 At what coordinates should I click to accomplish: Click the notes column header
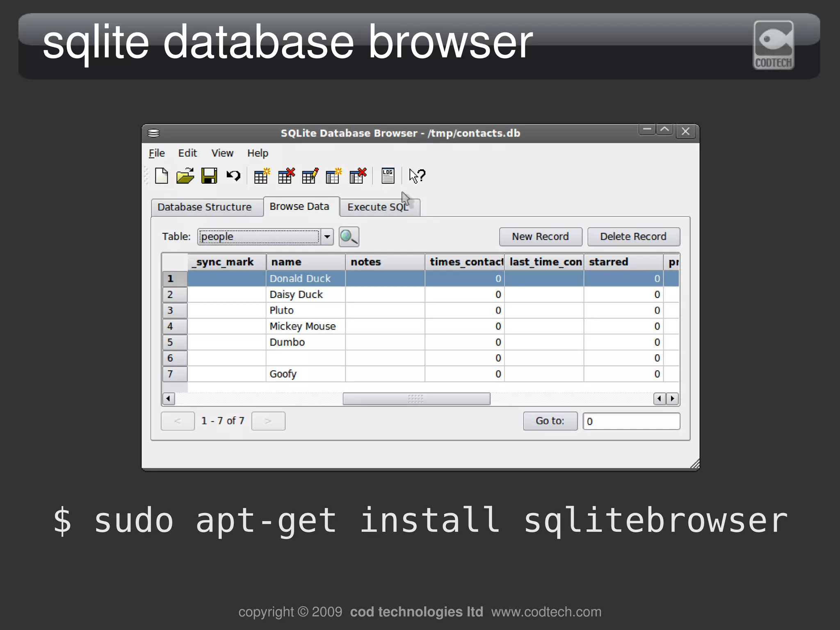[385, 262]
